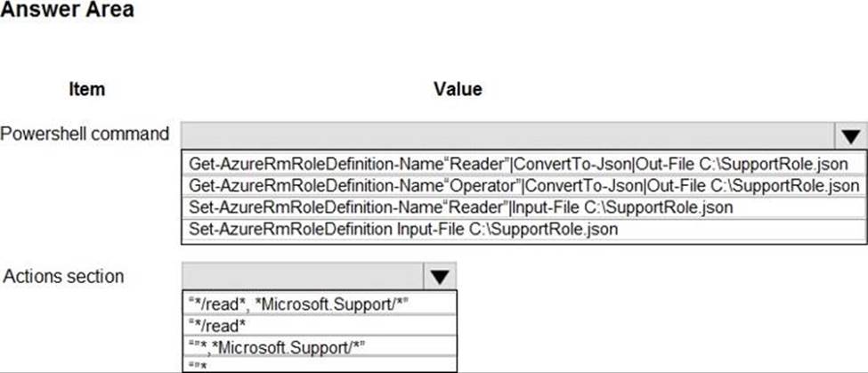Click the Value column header
Viewport: 868px width, 373px height.
[x=458, y=89]
